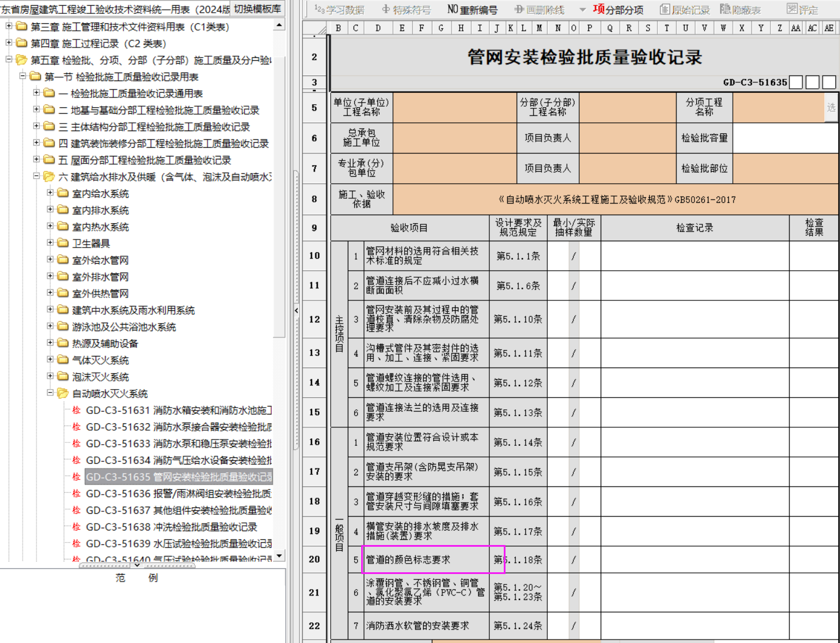Collapse 第一节 检验批施工质量验收记录用表 node
The height and width of the screenshot is (643, 840).
click(23, 76)
